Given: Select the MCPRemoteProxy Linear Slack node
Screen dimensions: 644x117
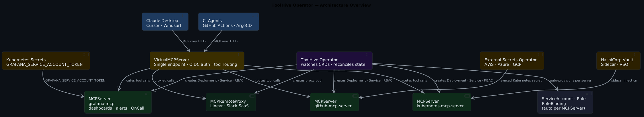Looking at the screenshot, I should [231, 102].
